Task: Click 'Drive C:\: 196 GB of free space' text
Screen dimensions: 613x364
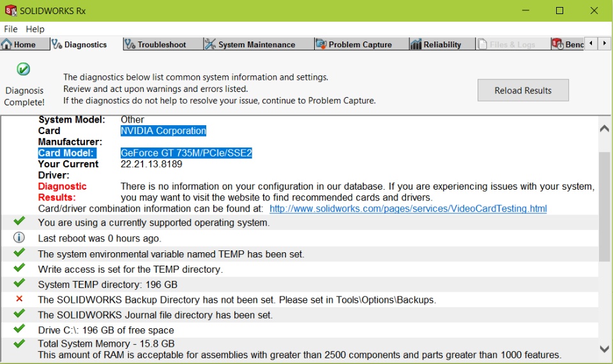Action: coord(106,330)
